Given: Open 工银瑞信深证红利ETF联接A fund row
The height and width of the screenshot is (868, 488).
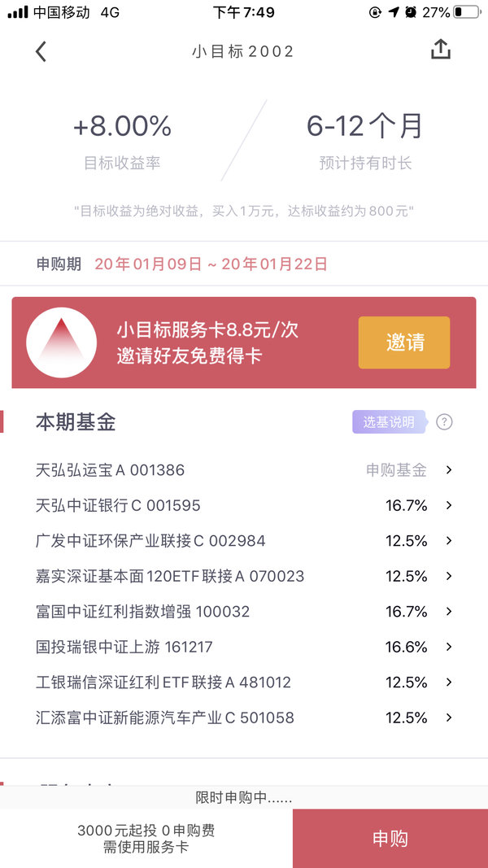Looking at the screenshot, I should (244, 683).
